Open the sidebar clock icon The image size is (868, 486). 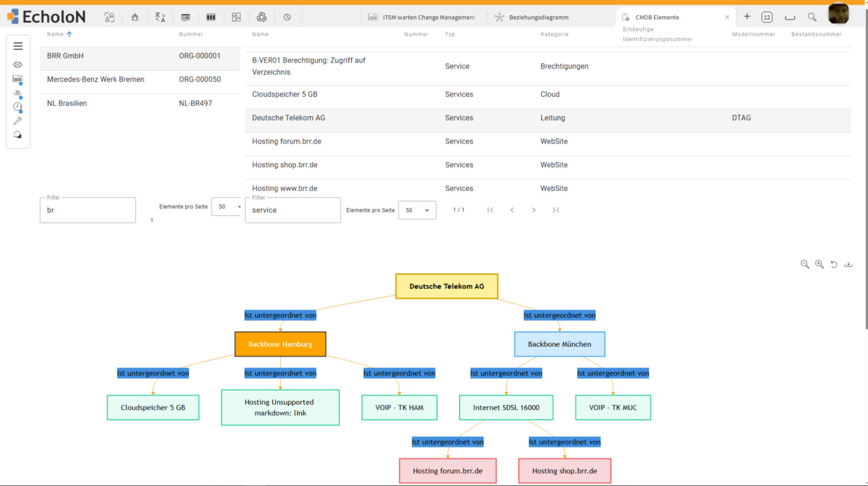[18, 107]
